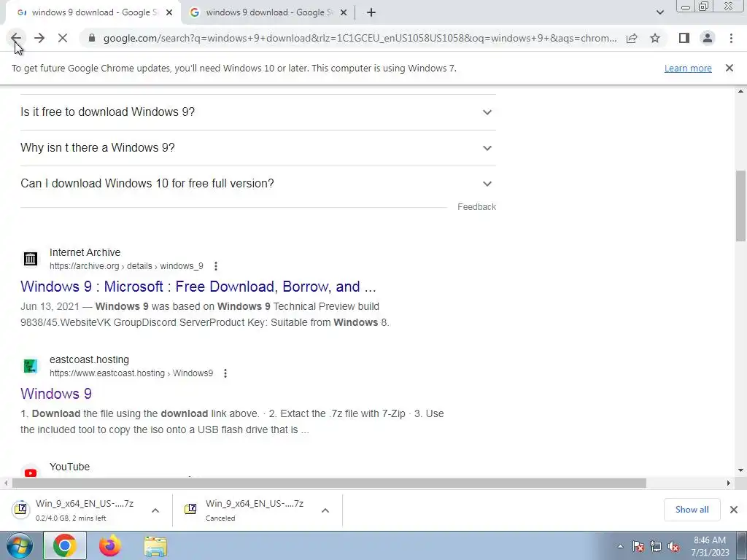Open the 'Windows 9' eastcoast.hosting result
The image size is (747, 560).
point(56,394)
